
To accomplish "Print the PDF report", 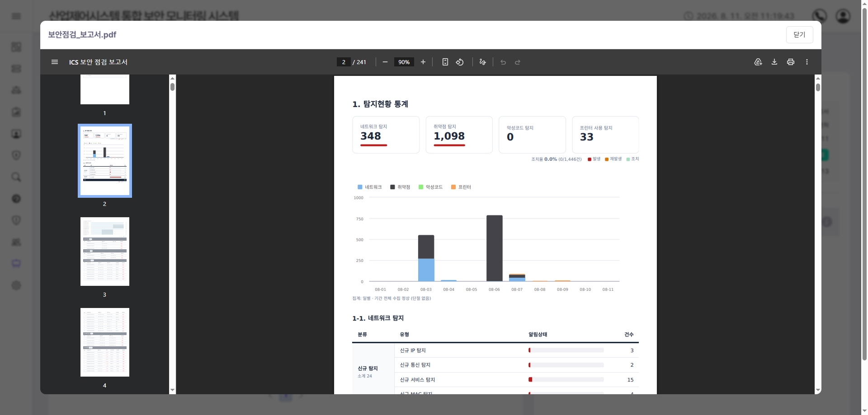I will [x=791, y=62].
